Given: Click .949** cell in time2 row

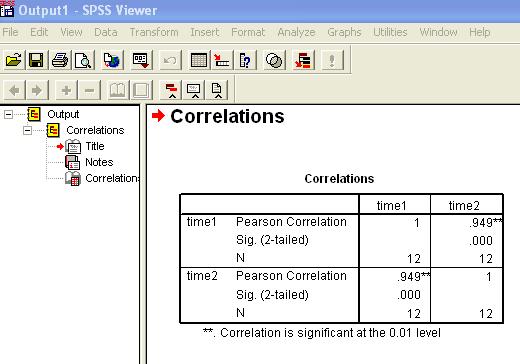Looking at the screenshot, I should [414, 277].
